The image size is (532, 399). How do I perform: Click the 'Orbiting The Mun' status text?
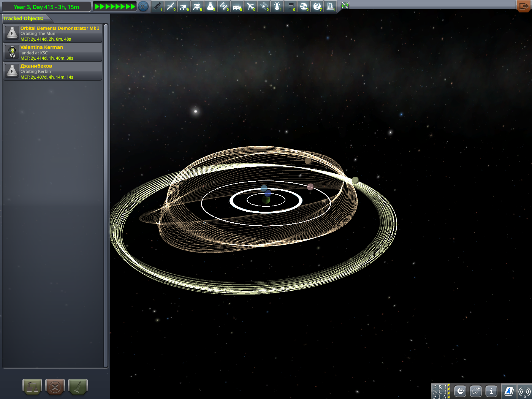coord(38,33)
